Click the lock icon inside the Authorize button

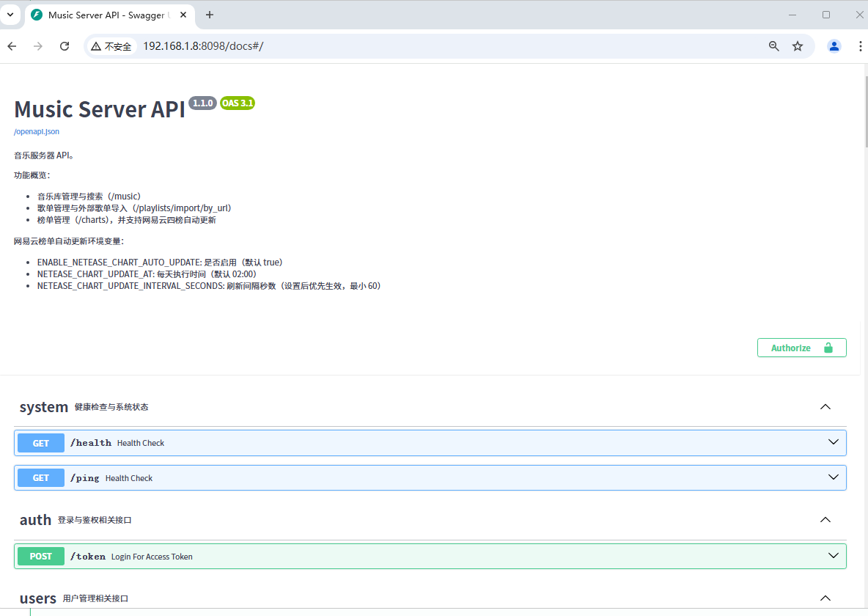[829, 348]
